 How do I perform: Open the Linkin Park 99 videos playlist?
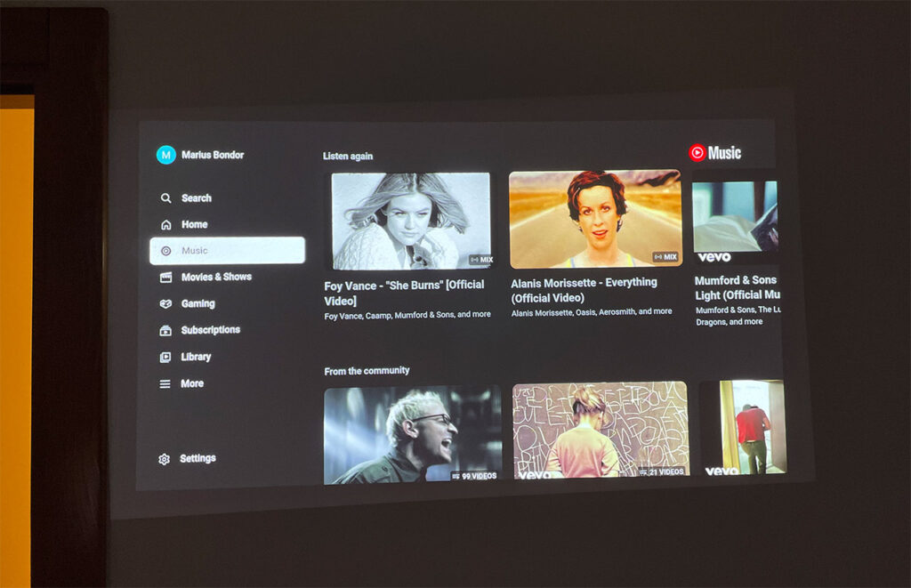[412, 436]
